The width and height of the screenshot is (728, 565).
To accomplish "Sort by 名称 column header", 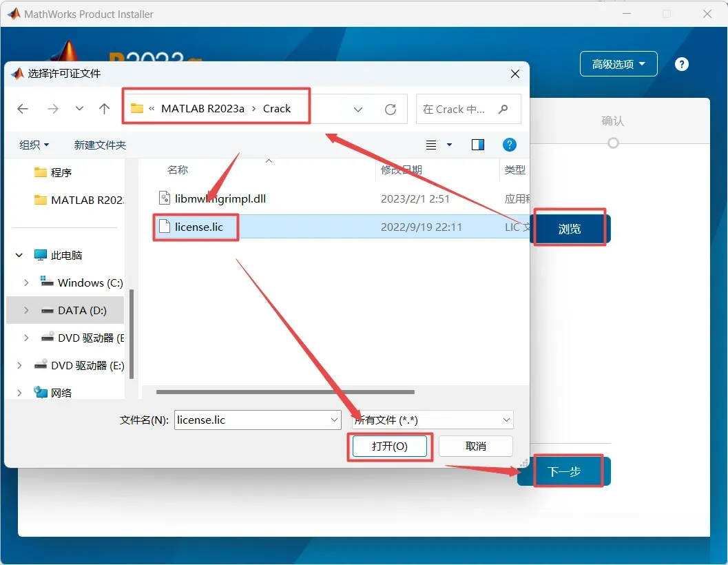I will click(178, 170).
